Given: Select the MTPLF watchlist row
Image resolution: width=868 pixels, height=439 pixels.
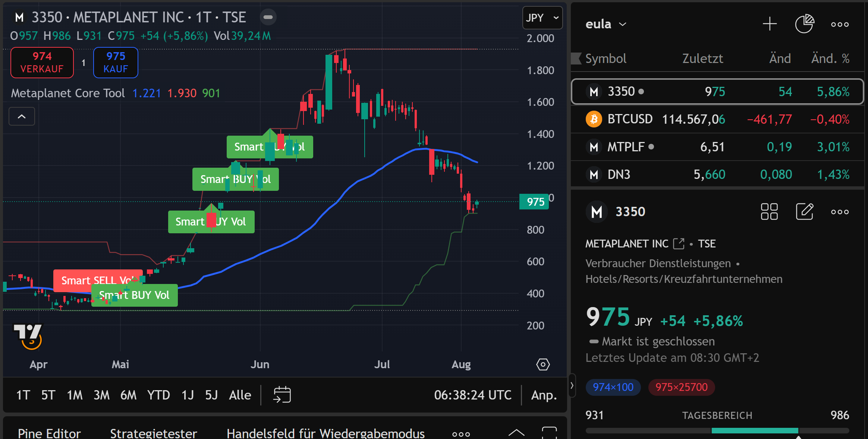Looking at the screenshot, I should [x=717, y=147].
